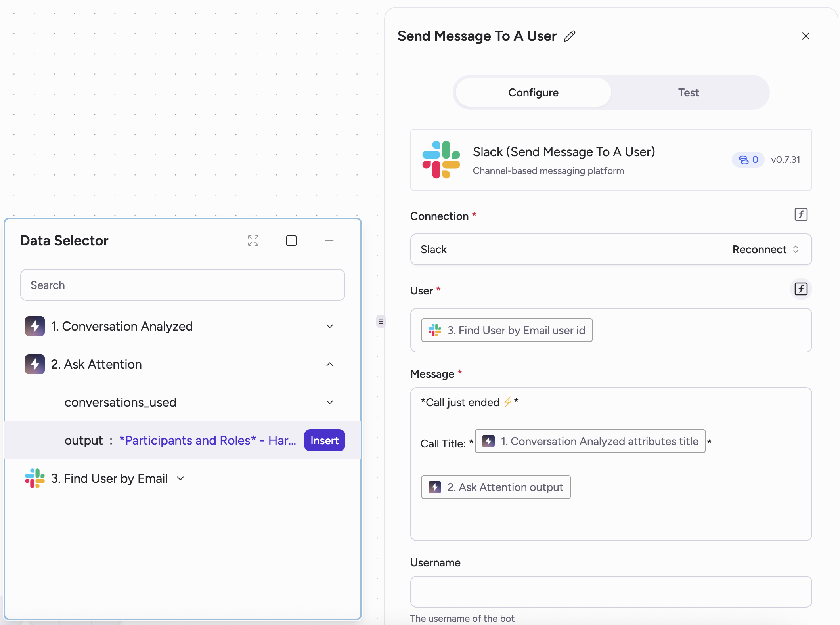840x625 pixels.
Task: Click the Conversation Analyzed lightning icon
Action: tap(35, 326)
